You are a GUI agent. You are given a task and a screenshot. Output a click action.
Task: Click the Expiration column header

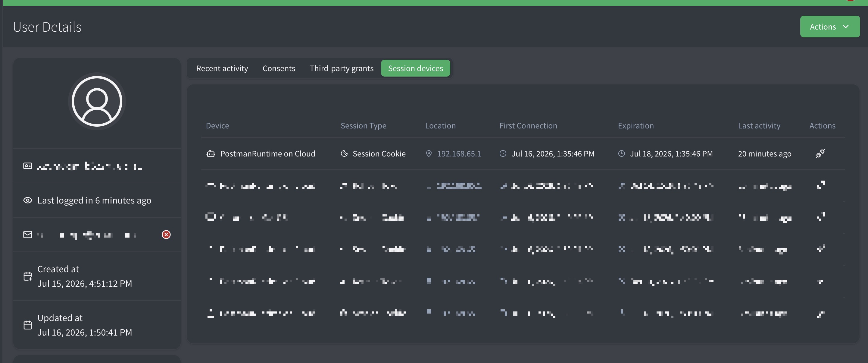(x=635, y=126)
